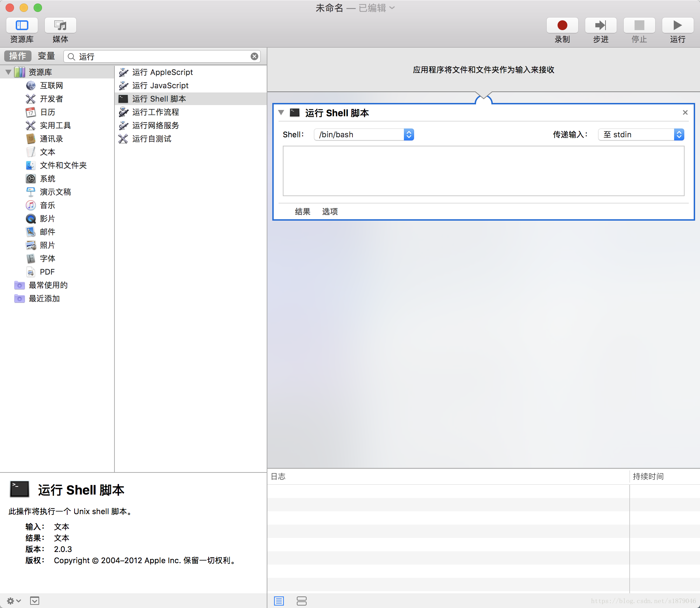Select the 运行网络服务 action

click(191, 125)
